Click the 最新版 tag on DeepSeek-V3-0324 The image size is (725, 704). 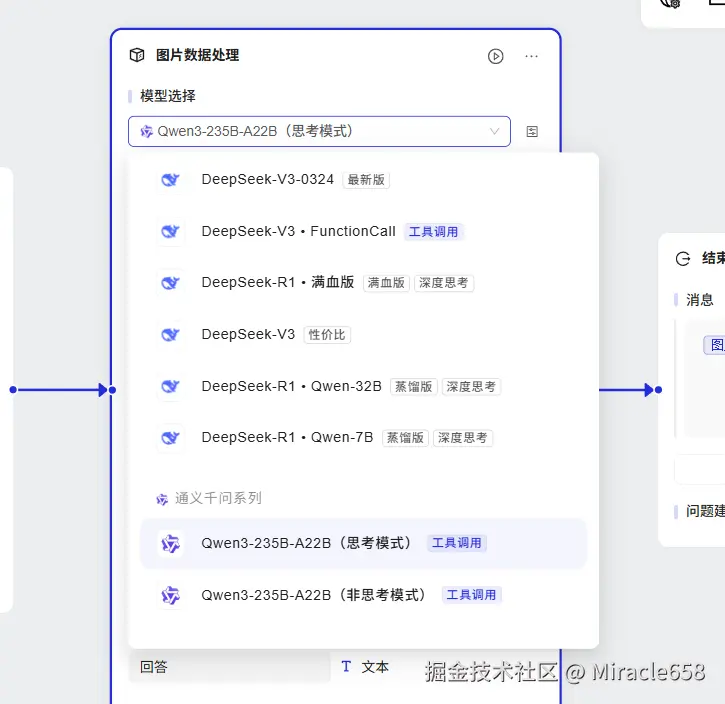(x=366, y=180)
